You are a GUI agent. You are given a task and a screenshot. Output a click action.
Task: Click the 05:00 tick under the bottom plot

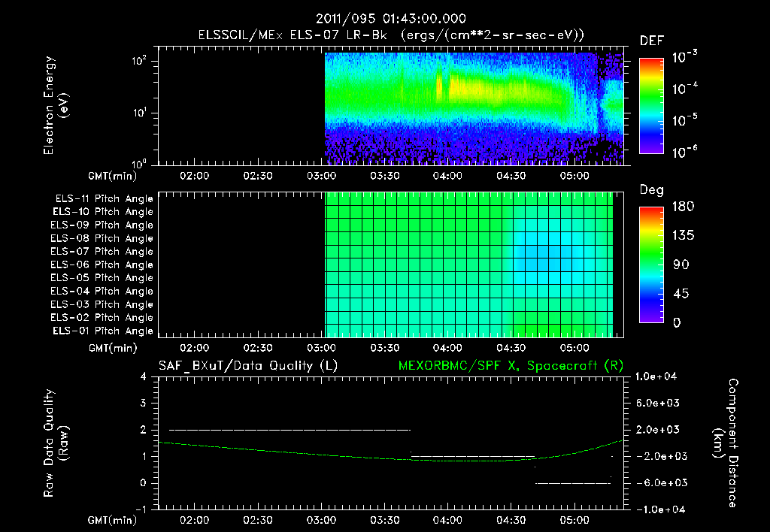click(x=574, y=520)
